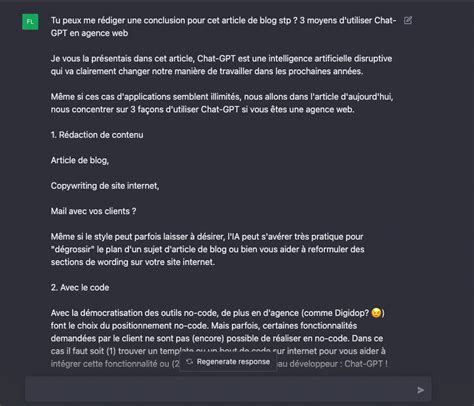Click the circular arrows regenerate icon
Image resolution: width=474 pixels, height=406 pixels.
click(189, 362)
